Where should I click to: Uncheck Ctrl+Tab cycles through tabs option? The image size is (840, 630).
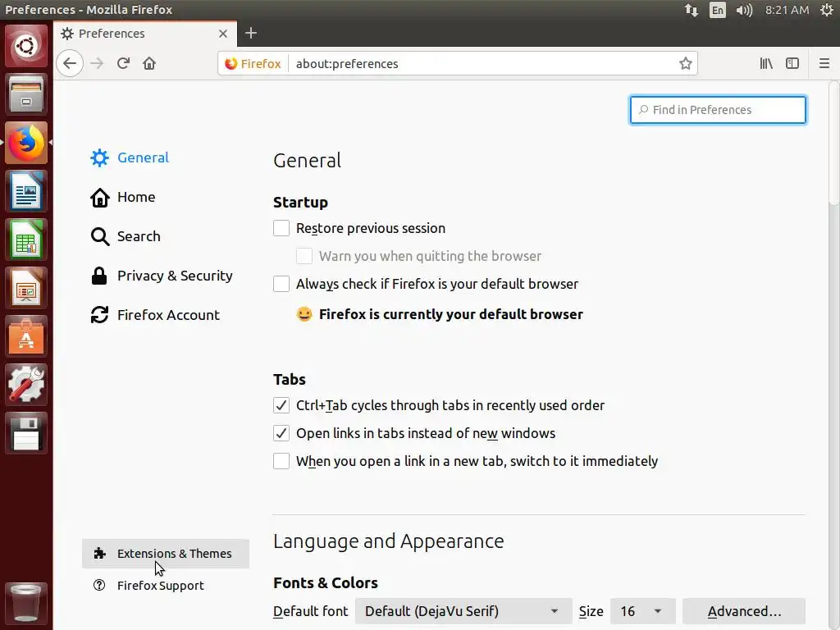pyautogui.click(x=281, y=405)
